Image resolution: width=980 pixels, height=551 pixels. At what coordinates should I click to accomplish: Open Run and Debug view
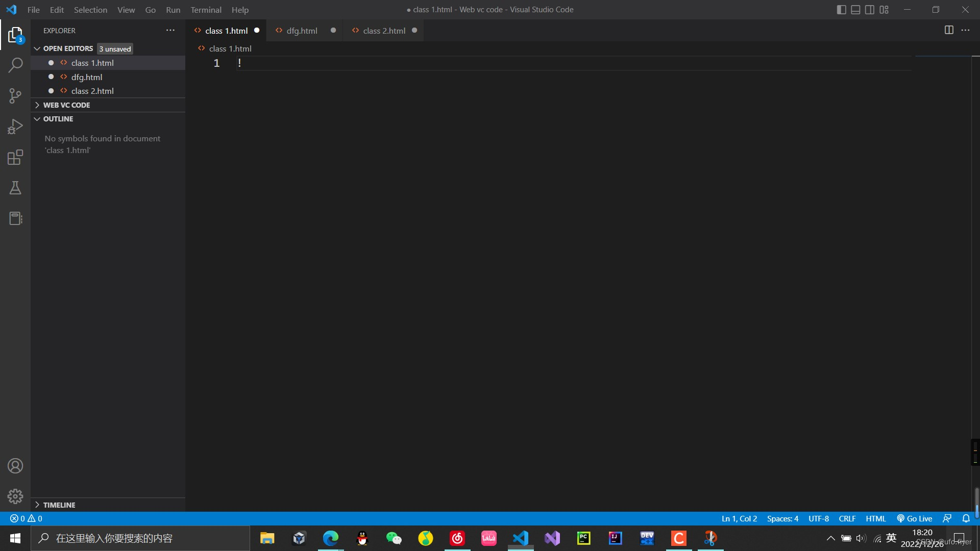[x=15, y=127]
